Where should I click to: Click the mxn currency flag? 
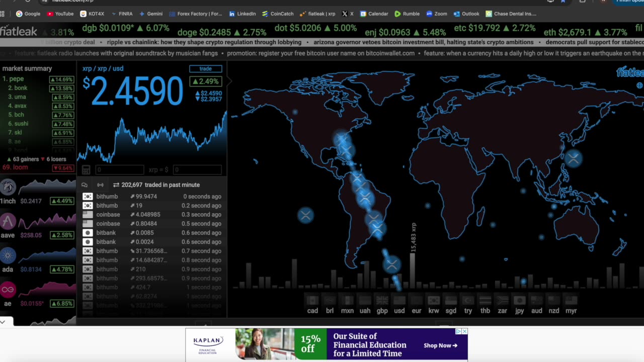pyautogui.click(x=347, y=300)
